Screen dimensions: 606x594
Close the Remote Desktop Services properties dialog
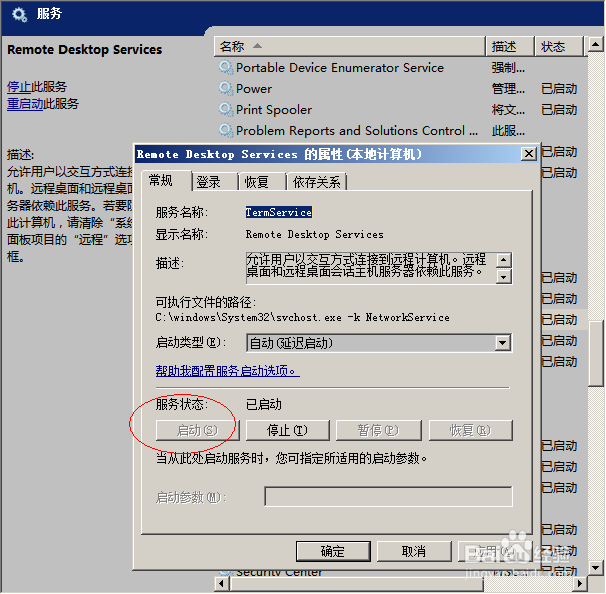click(528, 154)
